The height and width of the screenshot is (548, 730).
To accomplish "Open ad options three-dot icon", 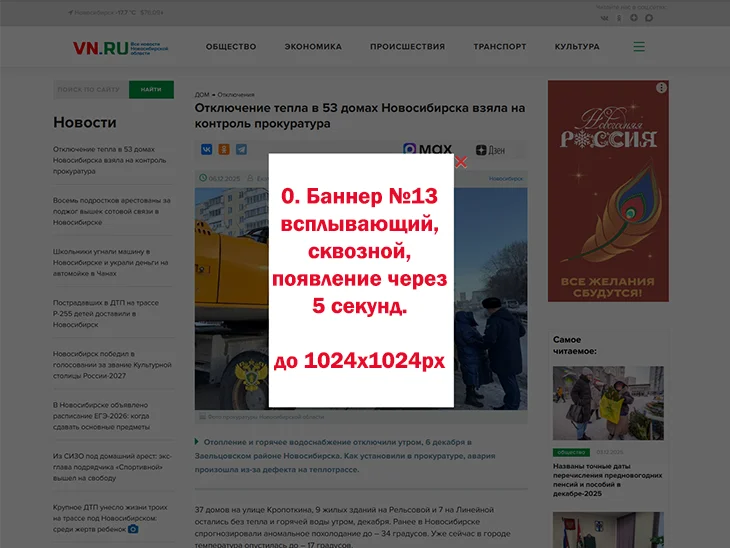I will [x=661, y=88].
